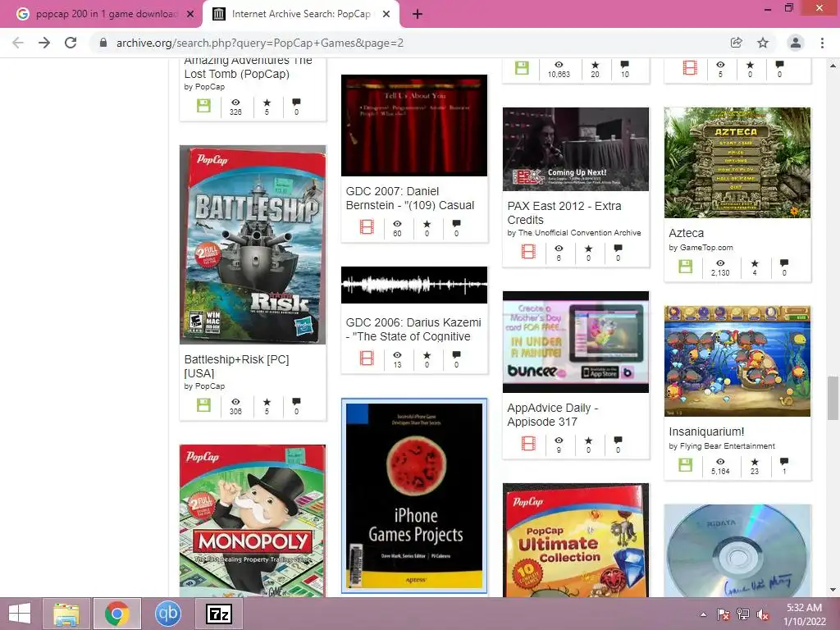This screenshot has height=630, width=840.
Task: Click the software icon under Azteca
Action: (x=686, y=267)
